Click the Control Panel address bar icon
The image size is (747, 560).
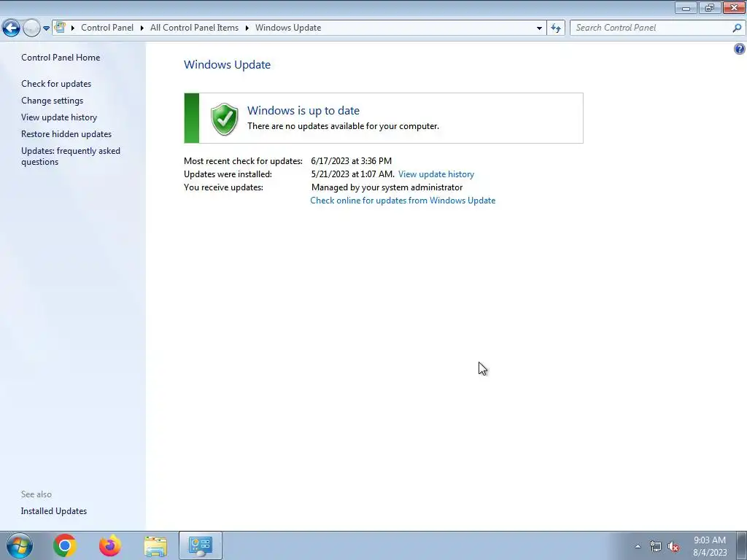[60, 28]
